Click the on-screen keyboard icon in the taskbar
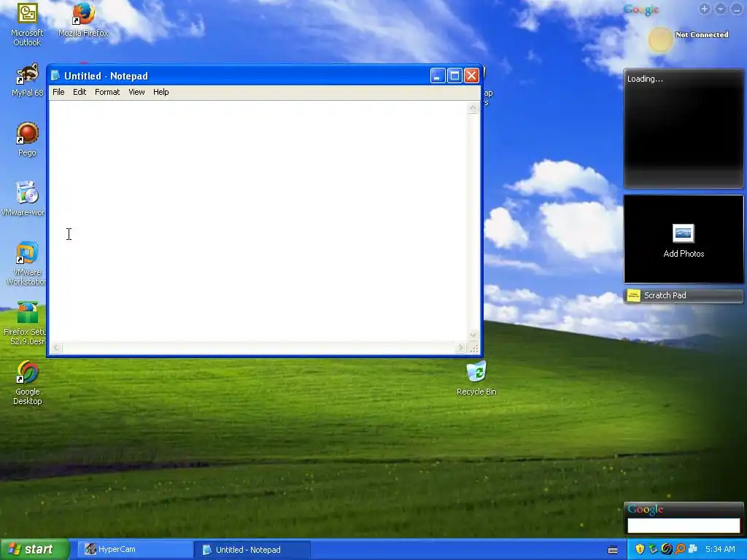Viewport: 747px width, 560px height. click(x=613, y=550)
